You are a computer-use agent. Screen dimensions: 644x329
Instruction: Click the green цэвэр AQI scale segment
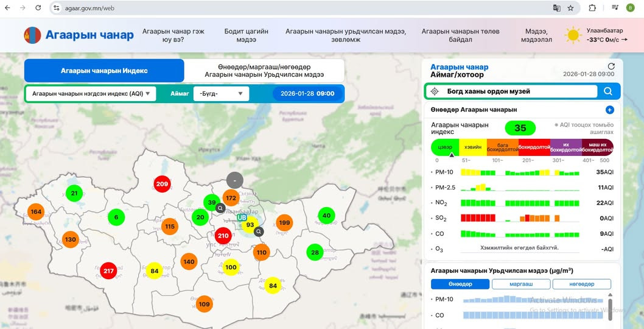point(444,147)
